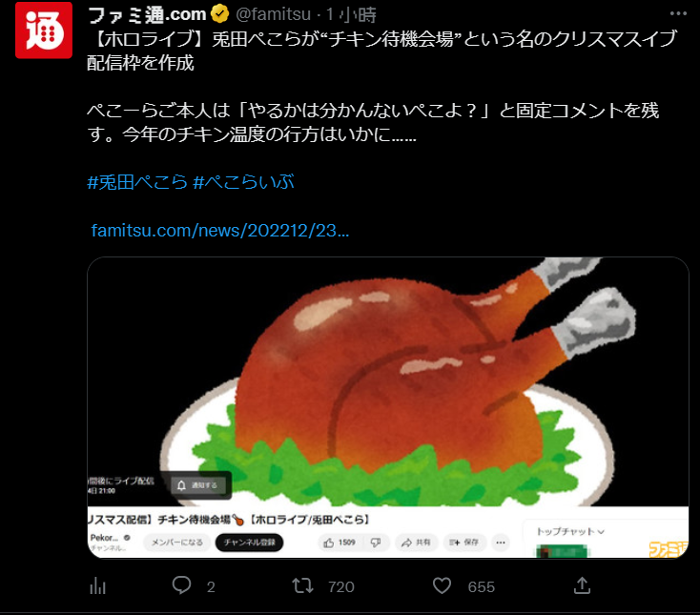Reply via the speech bubble icon
Viewport: 700px width, 615px height.
[x=182, y=585]
